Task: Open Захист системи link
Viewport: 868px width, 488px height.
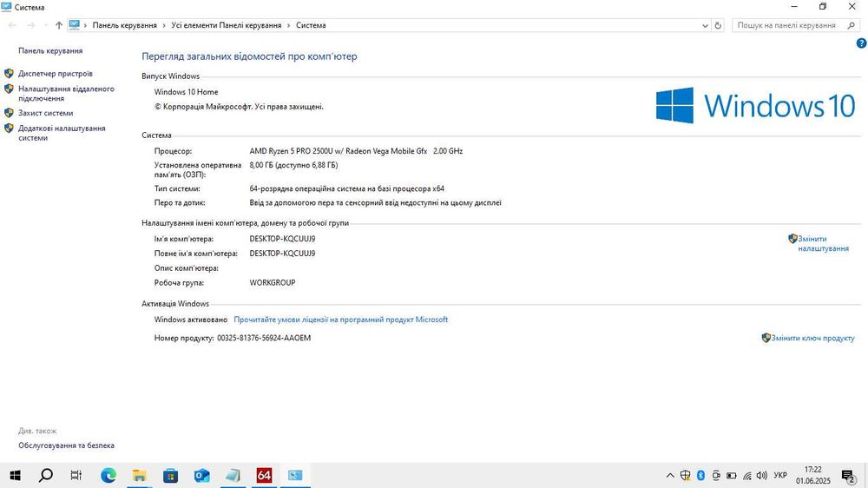Action: (45, 113)
